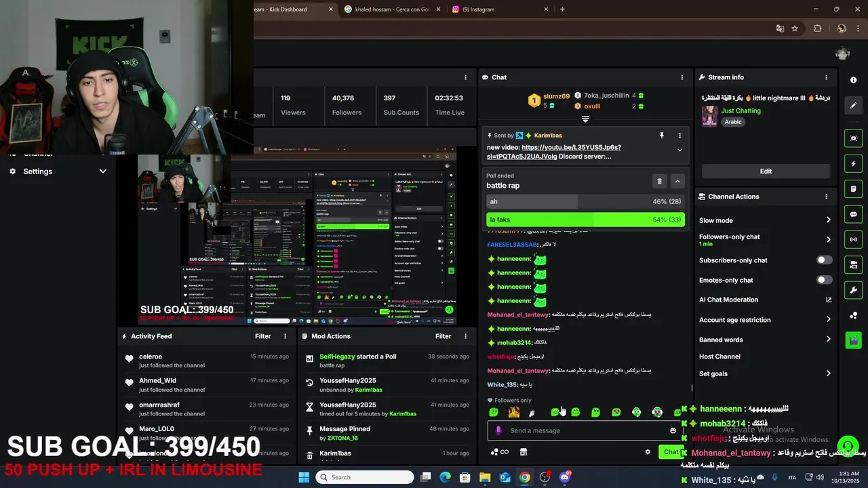Open Stream info three-dot menu
The height and width of the screenshot is (488, 868).
coord(826,77)
